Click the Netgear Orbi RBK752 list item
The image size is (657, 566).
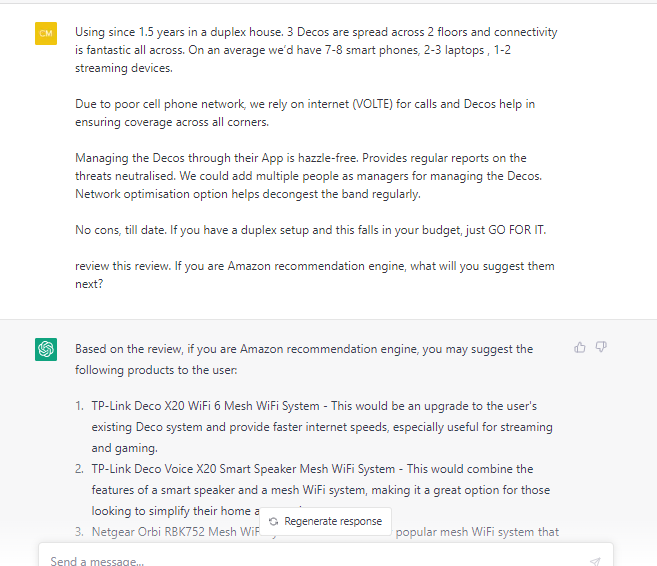click(170, 532)
